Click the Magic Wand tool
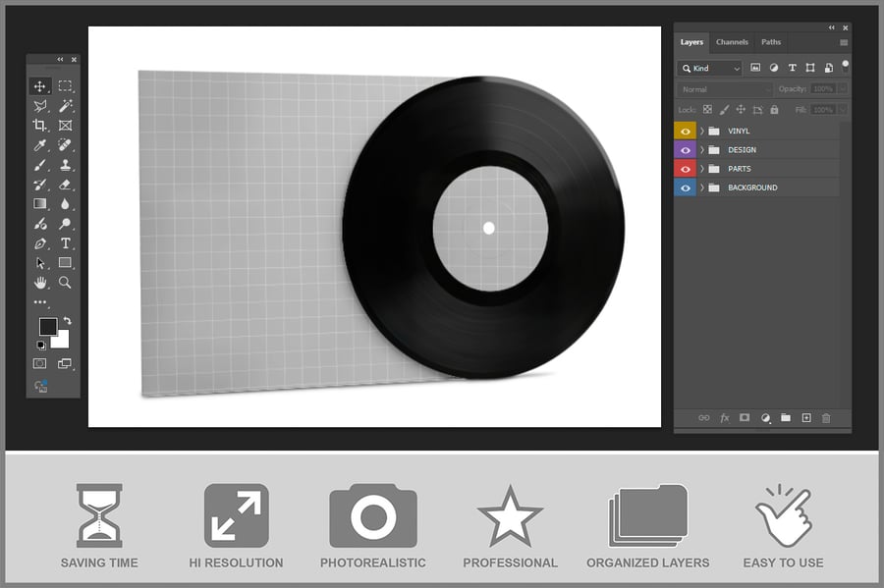This screenshot has height=588, width=884. (65, 106)
